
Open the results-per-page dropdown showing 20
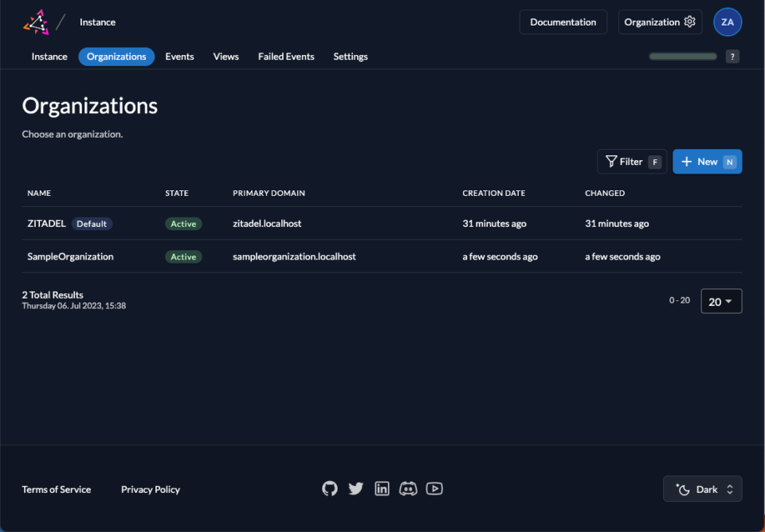720,301
